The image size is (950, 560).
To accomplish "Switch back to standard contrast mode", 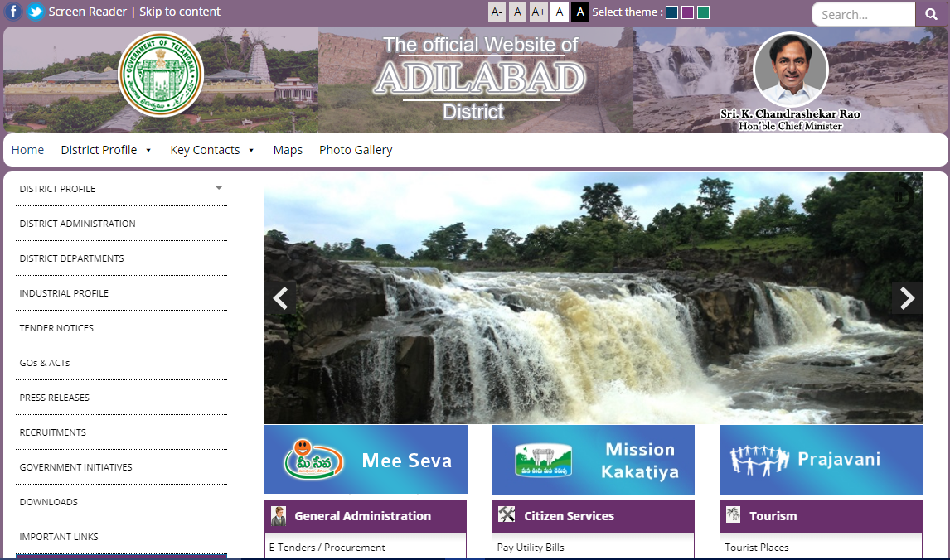I will (x=560, y=12).
